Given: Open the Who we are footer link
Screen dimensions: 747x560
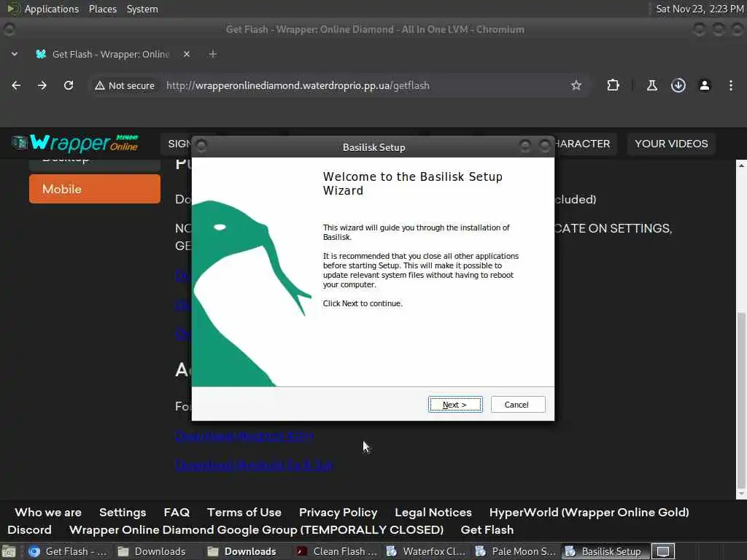Looking at the screenshot, I should (x=48, y=513).
